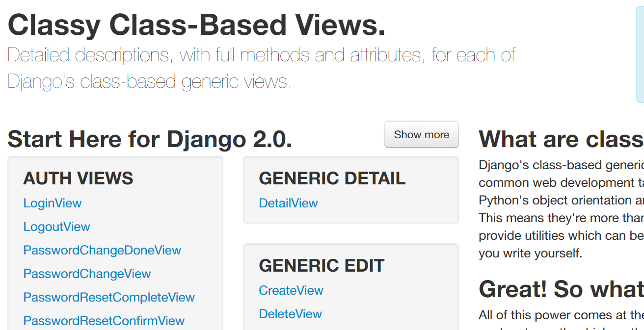The image size is (644, 330).
Task: Open the LoginView link
Action: 53,203
